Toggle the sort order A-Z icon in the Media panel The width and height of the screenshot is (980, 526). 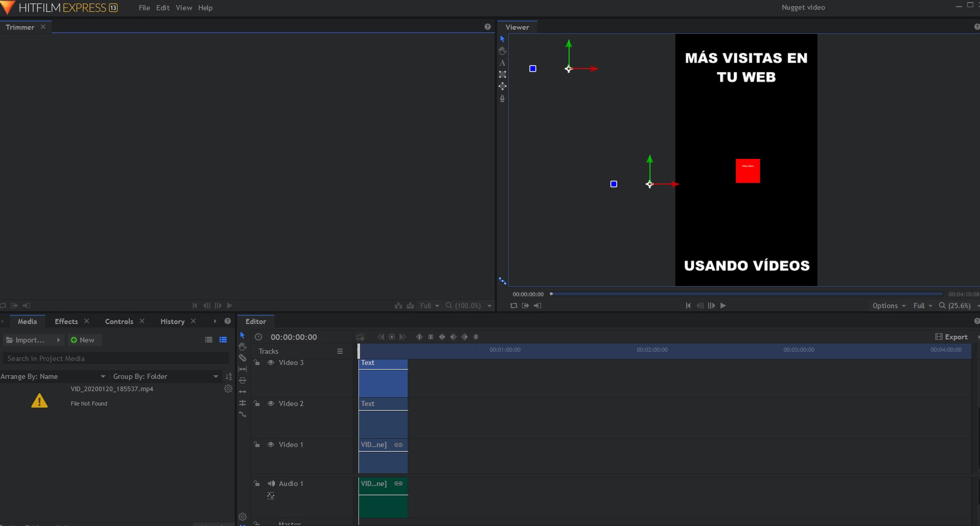[x=229, y=376]
